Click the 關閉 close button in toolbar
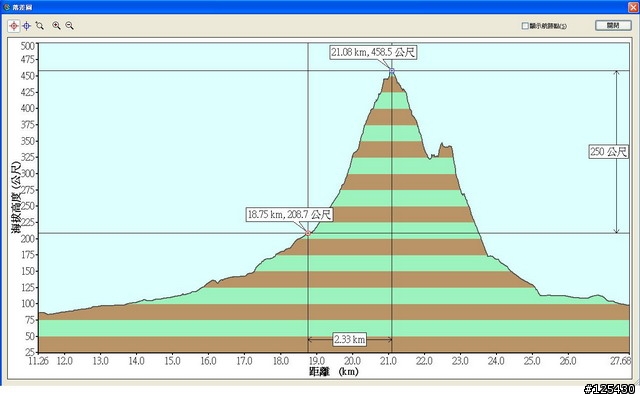 coord(613,25)
